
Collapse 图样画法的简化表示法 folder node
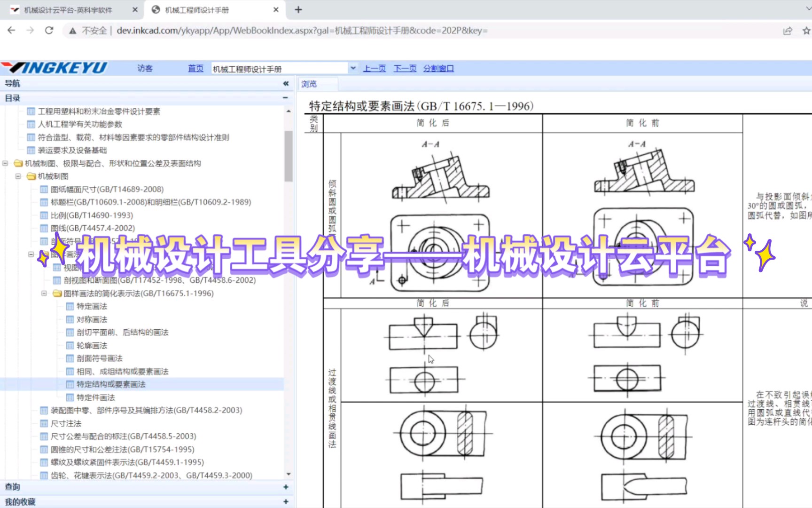[x=44, y=293]
